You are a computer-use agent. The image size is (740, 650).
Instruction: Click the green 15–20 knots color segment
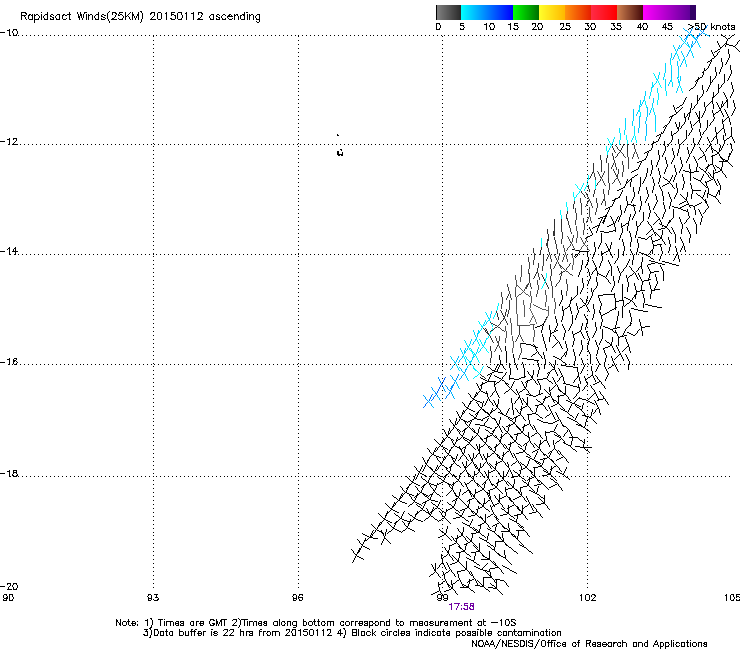point(526,12)
